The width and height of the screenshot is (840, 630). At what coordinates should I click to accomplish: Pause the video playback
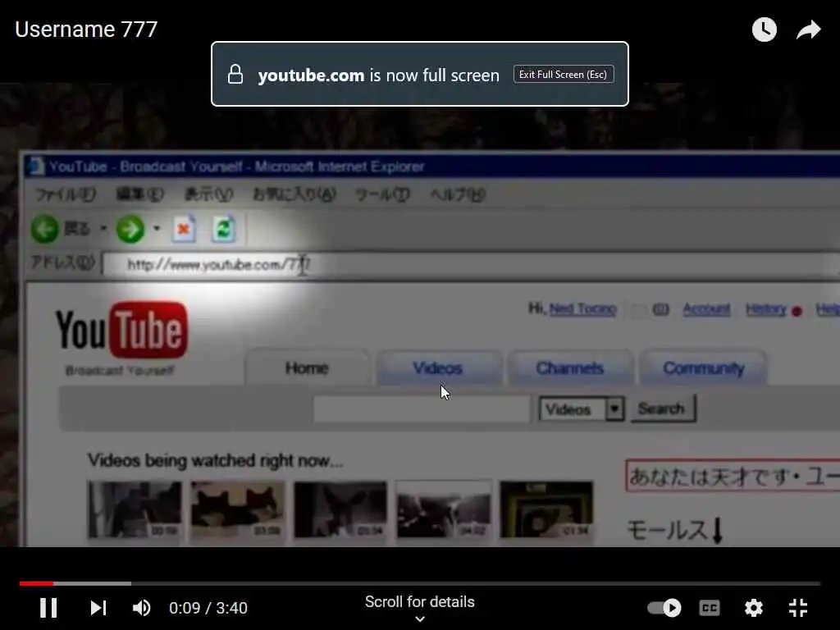tap(48, 608)
